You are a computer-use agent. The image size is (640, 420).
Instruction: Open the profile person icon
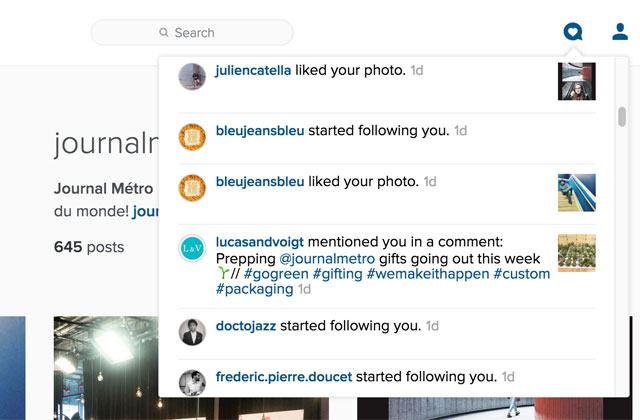[620, 32]
